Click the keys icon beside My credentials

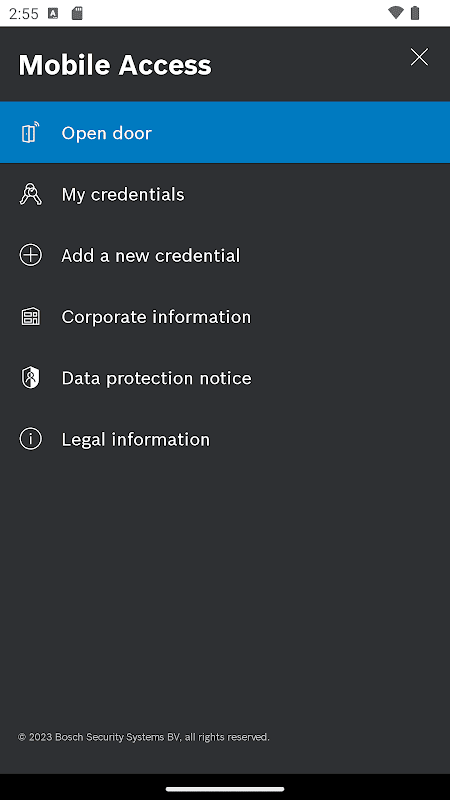coord(30,194)
